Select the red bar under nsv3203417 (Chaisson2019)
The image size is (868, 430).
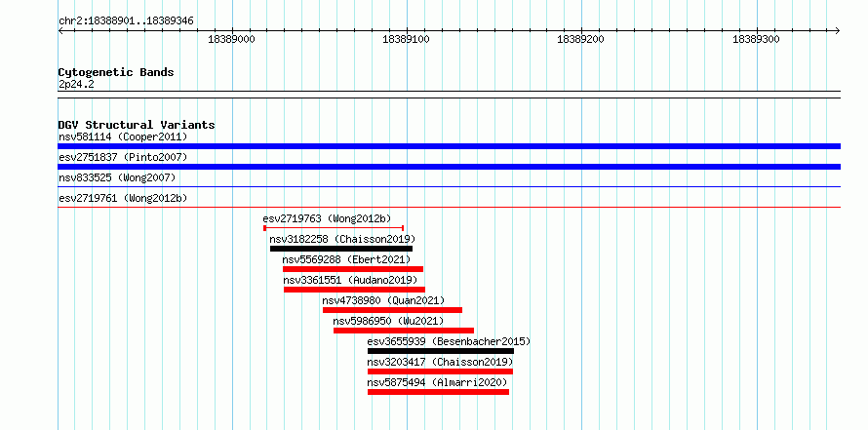pos(440,371)
